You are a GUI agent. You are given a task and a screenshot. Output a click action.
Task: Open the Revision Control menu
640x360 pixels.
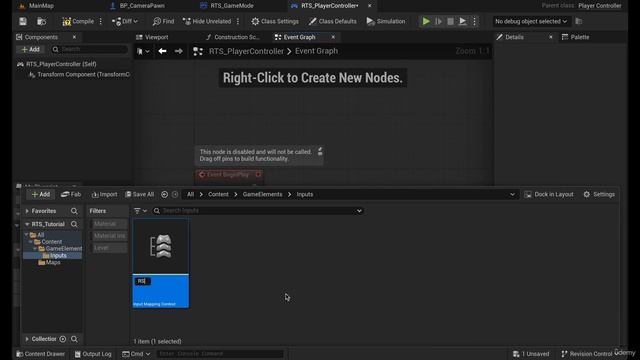(x=586, y=354)
